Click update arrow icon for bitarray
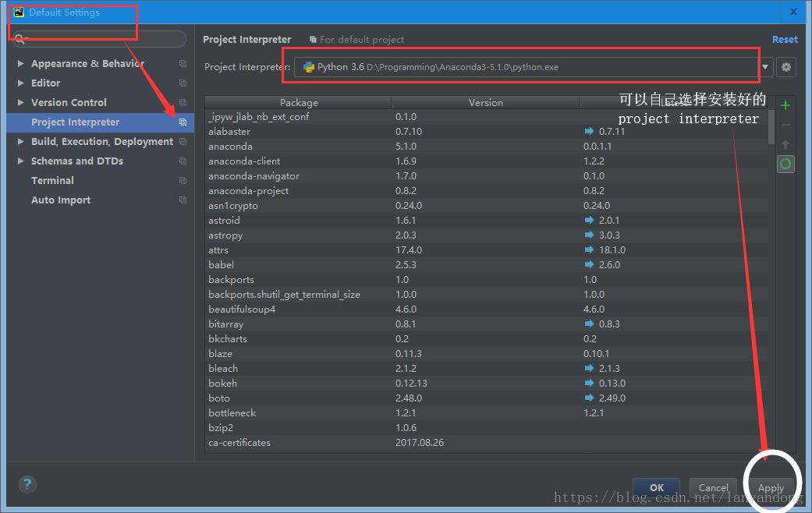Screen dimensions: 812x513 click(589, 324)
